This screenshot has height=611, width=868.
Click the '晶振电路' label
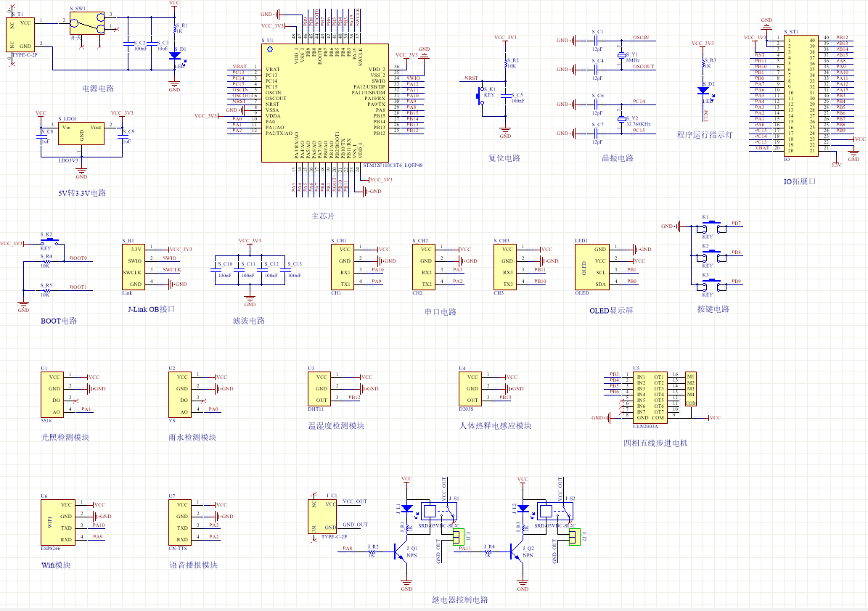click(618, 158)
